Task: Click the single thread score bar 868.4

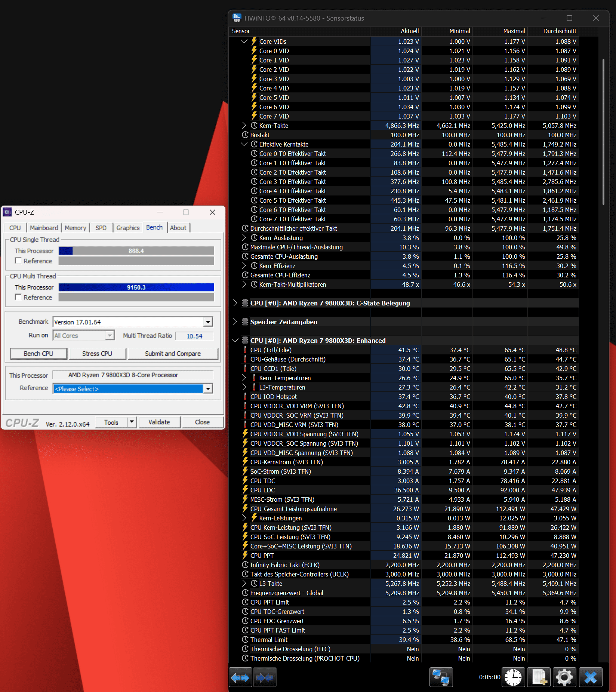Action: (136, 251)
